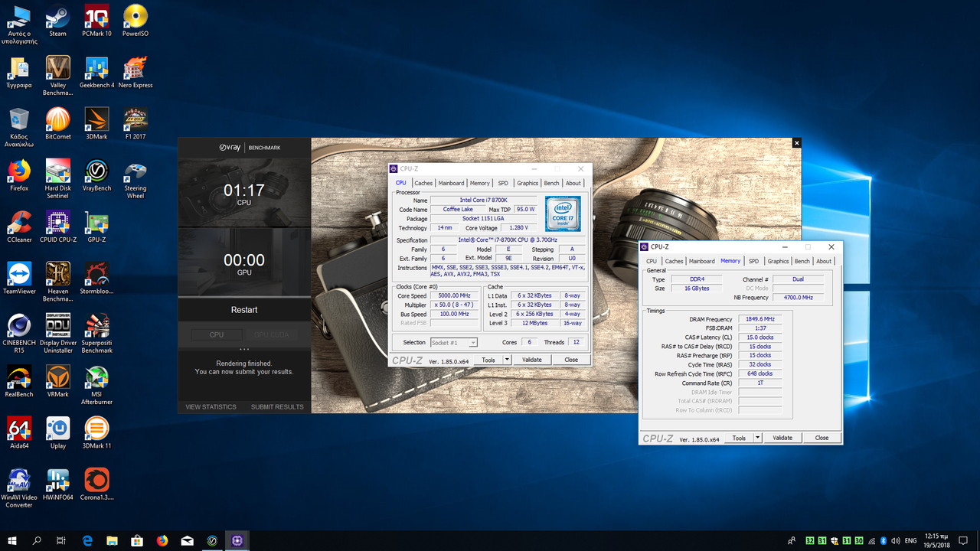Expand Tools dropdown arrow in CPU window
The width and height of the screenshot is (980, 551).
coord(507,360)
